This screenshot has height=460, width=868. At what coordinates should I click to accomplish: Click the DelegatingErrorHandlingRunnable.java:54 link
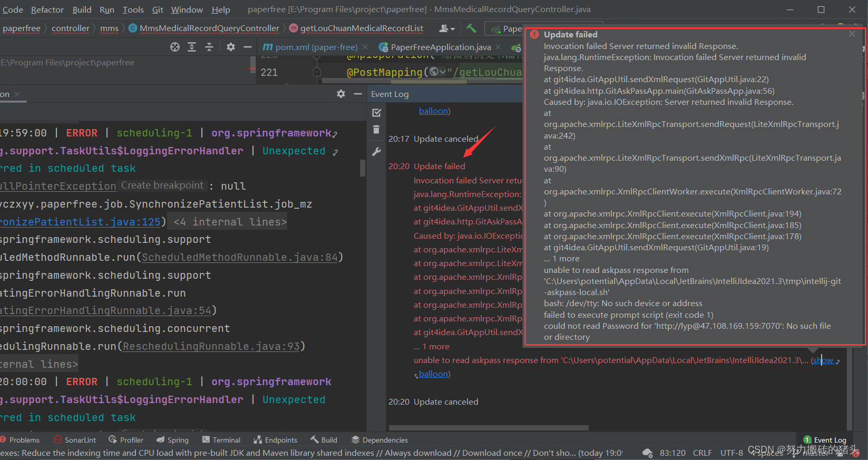click(105, 310)
